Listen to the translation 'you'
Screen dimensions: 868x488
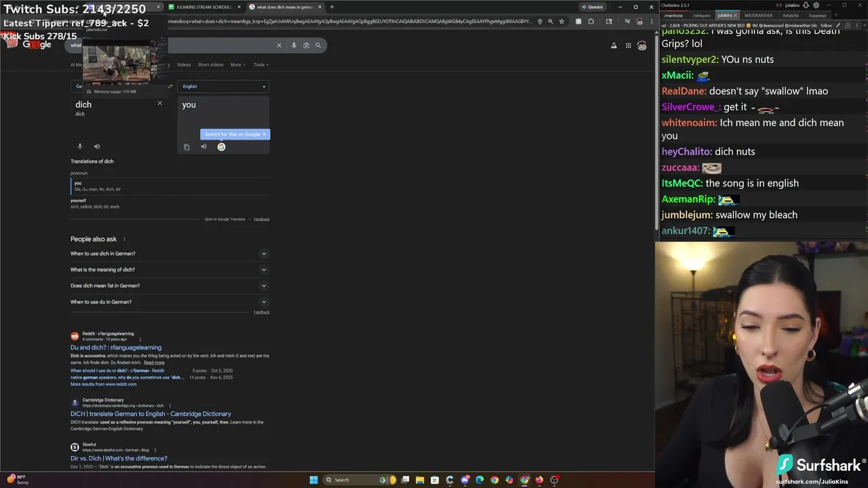point(203,146)
